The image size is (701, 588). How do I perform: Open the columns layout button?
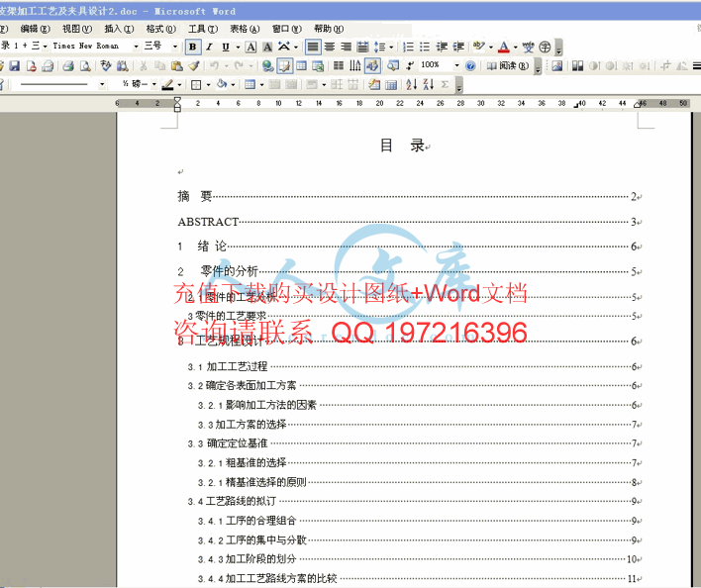[339, 66]
